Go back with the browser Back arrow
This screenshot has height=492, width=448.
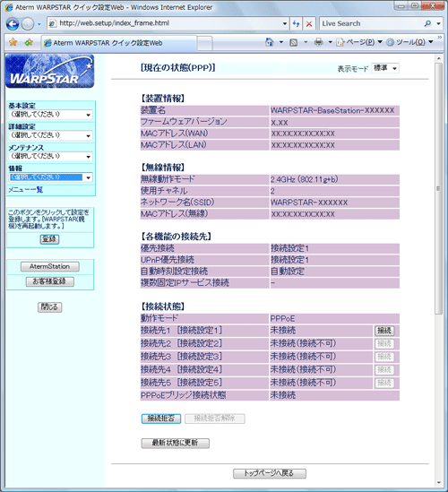tap(13, 24)
